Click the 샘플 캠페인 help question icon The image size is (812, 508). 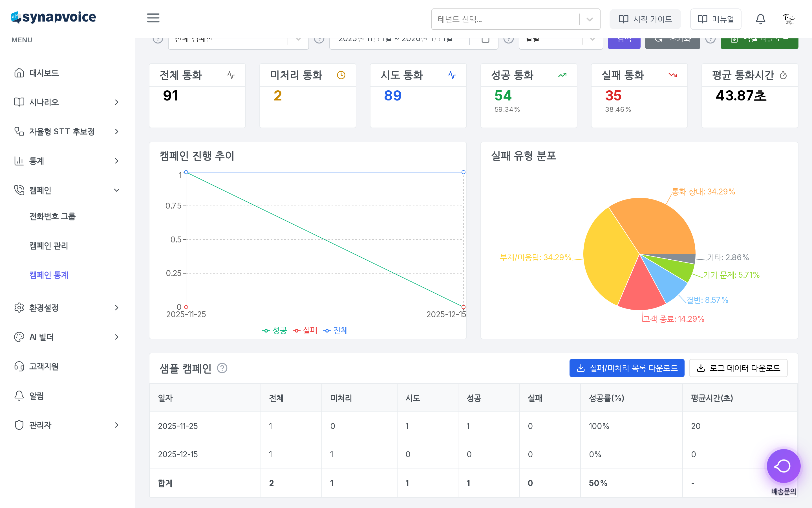pyautogui.click(x=222, y=368)
